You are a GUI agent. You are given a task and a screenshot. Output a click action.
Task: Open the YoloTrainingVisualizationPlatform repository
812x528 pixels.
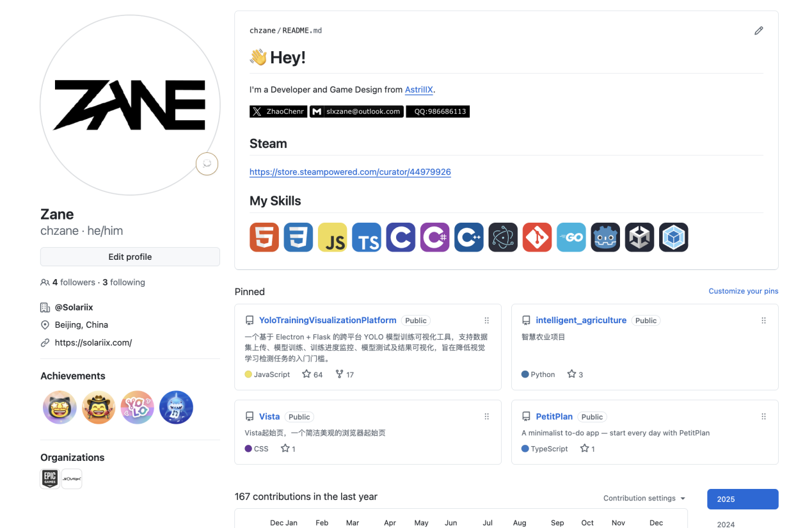pyautogui.click(x=327, y=321)
